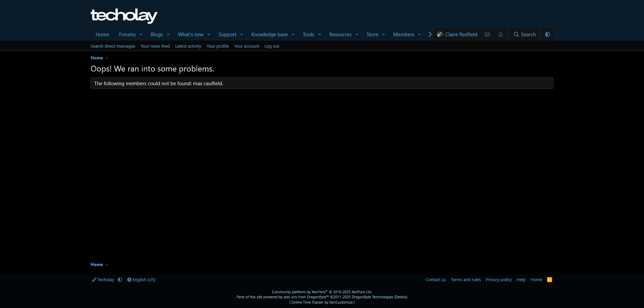Click the footer Home link
The height and width of the screenshot is (308, 644).
click(x=536, y=280)
